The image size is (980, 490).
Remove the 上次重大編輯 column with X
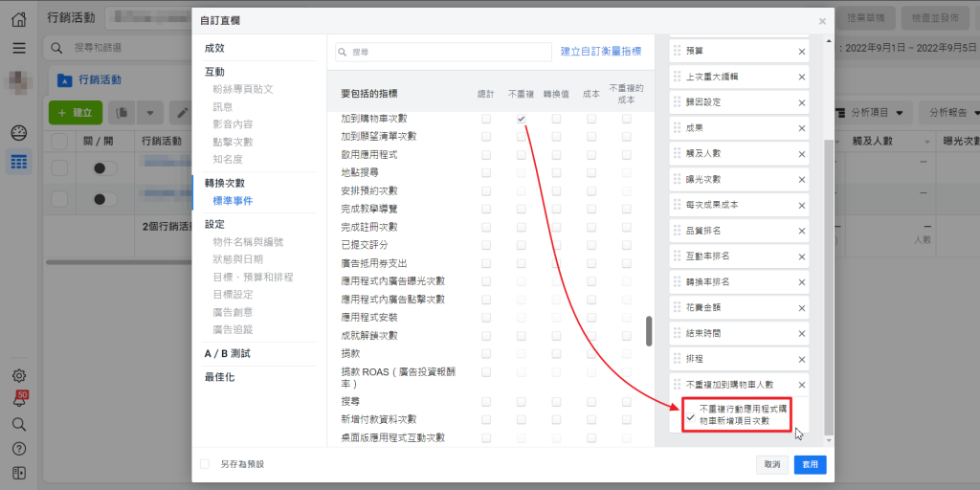click(x=802, y=77)
